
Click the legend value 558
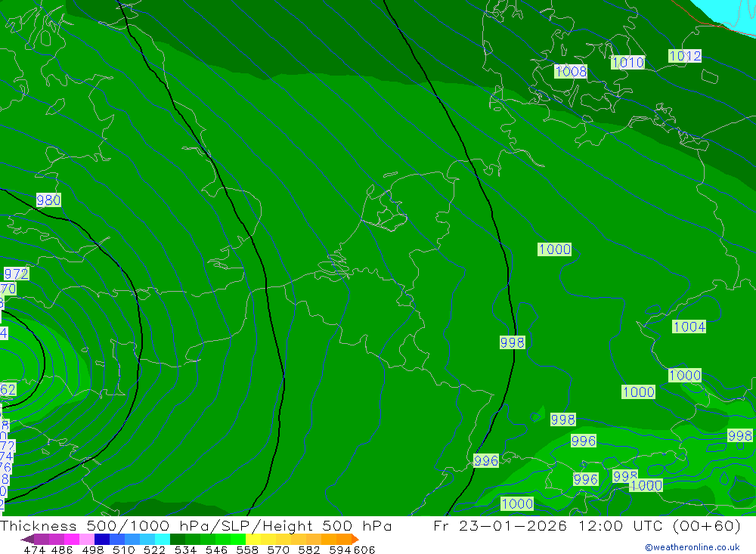[247, 549]
